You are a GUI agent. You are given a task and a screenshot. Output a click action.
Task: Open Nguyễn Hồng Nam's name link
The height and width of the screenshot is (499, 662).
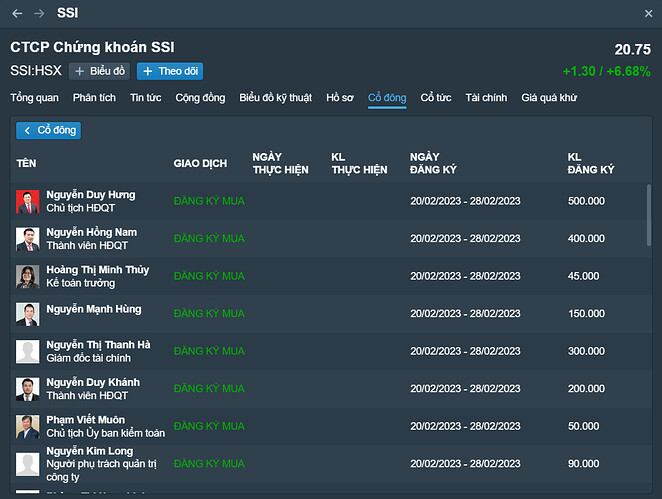coord(92,232)
